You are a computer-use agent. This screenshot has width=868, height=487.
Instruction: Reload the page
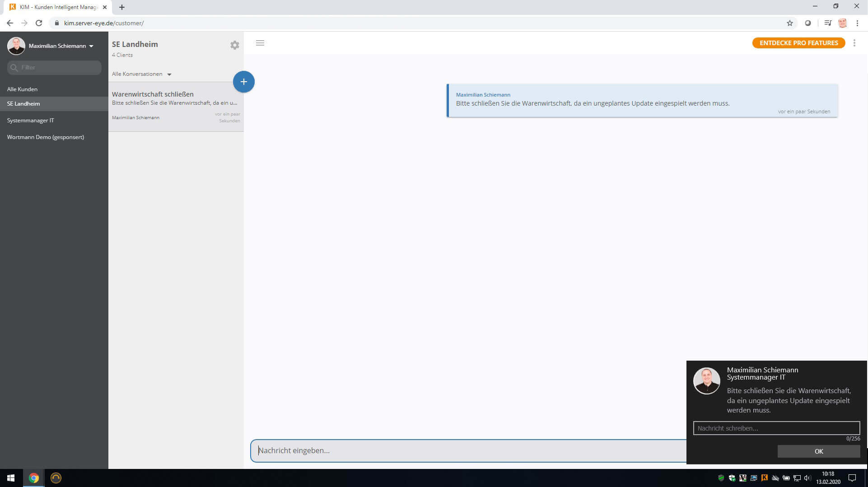tap(39, 23)
